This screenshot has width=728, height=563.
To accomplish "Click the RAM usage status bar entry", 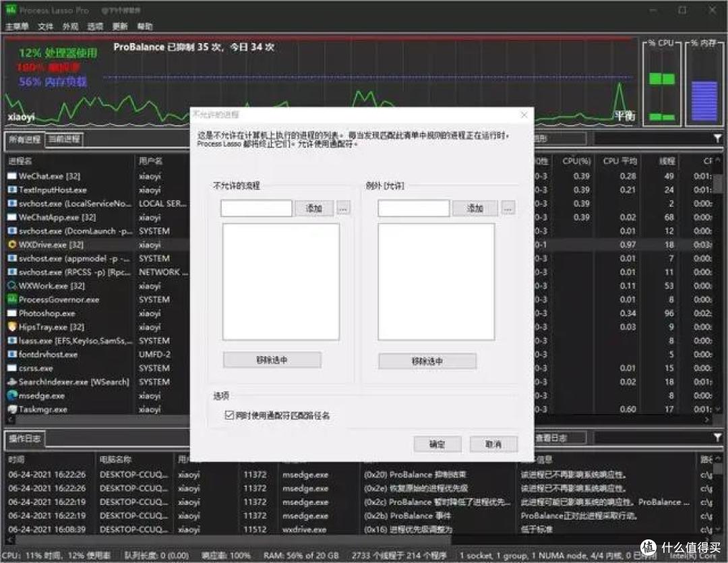I will (301, 556).
